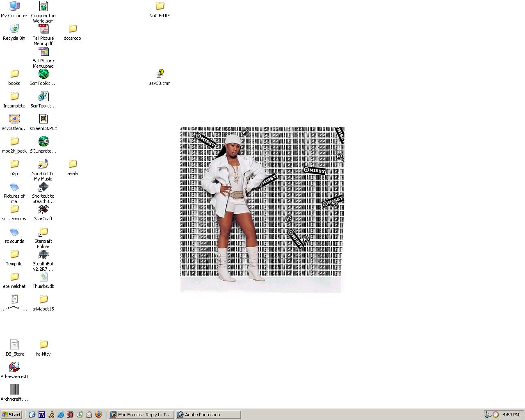Viewport: 525px width, 420px height.
Task: Launch Internet Explorer from Quick Launch
Action: pos(61,415)
